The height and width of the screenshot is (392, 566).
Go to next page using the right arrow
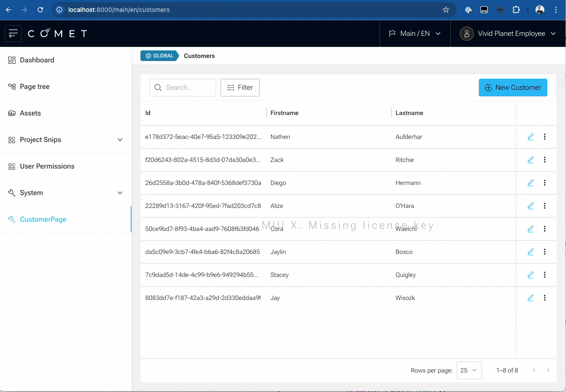548,370
